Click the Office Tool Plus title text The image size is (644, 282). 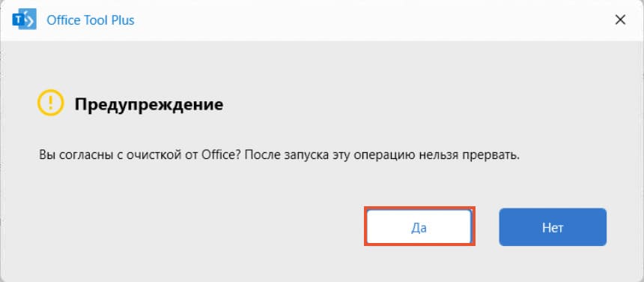coord(91,20)
